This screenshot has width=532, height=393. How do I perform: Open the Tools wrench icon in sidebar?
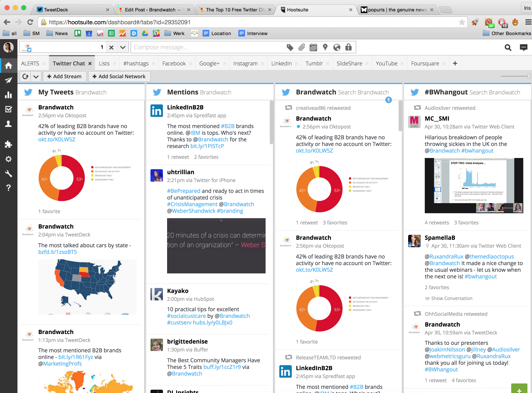(9, 173)
